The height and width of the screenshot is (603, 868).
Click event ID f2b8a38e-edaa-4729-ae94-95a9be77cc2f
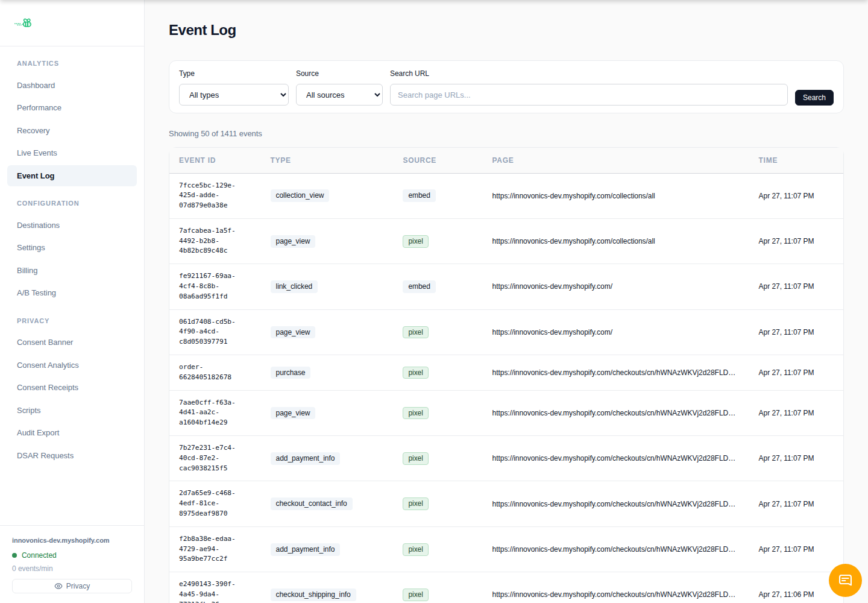(x=207, y=549)
